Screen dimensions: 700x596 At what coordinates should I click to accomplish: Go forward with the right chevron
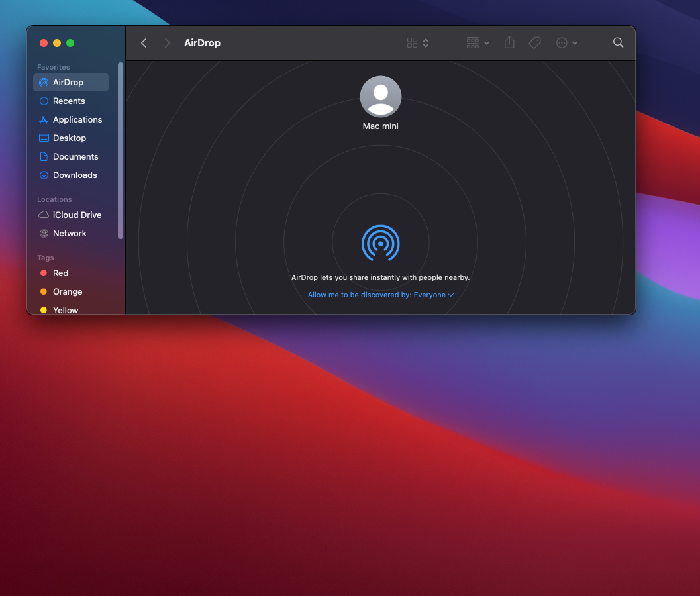(167, 43)
